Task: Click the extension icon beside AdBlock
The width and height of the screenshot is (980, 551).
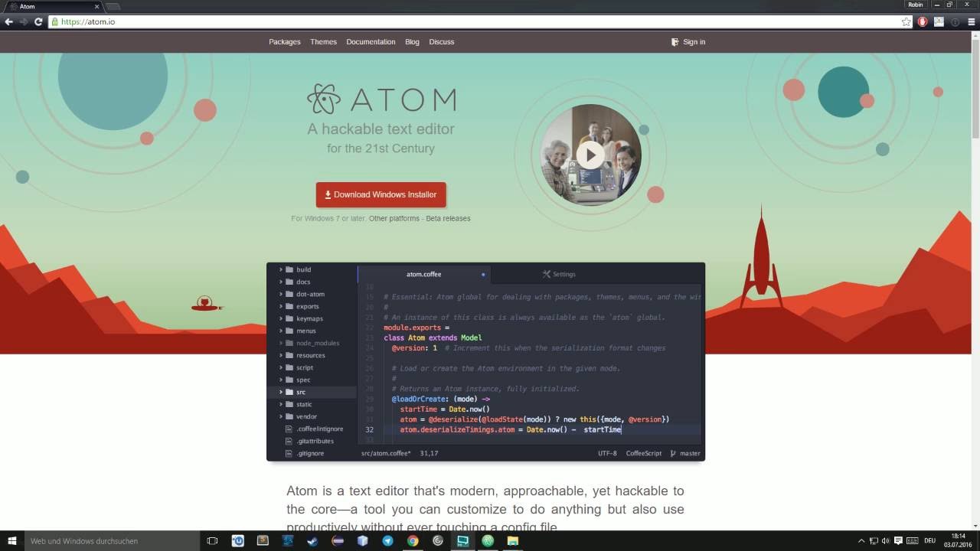Action: click(939, 22)
